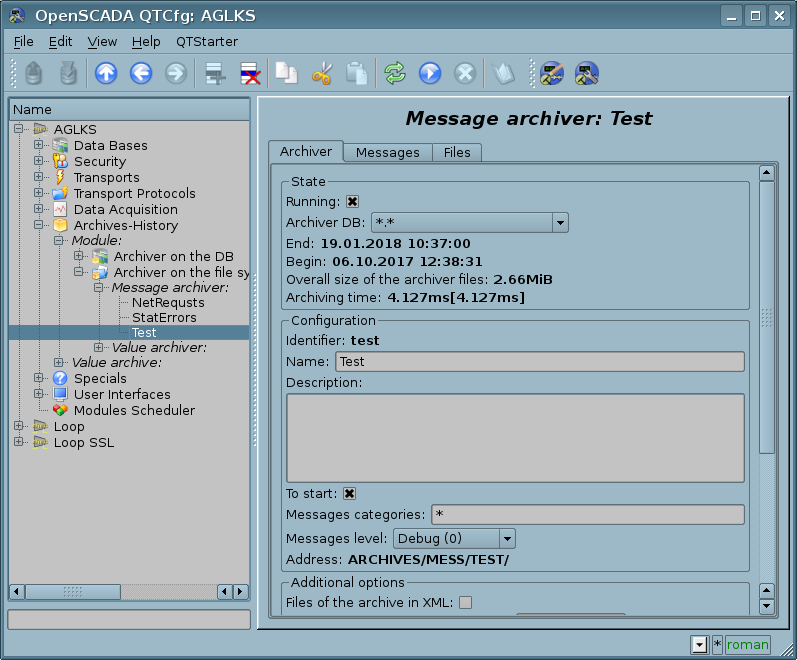Start the periodic update play icon
The height and width of the screenshot is (660, 797).
point(430,73)
